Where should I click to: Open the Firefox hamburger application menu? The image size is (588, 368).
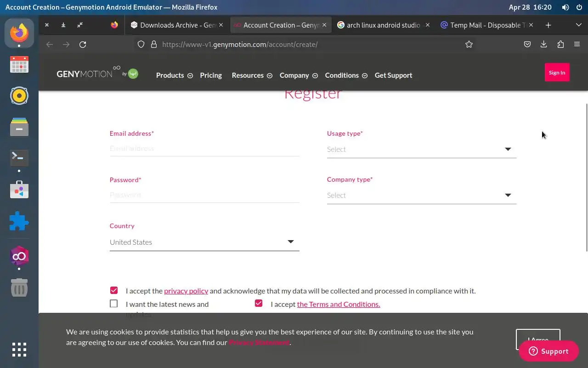click(577, 45)
